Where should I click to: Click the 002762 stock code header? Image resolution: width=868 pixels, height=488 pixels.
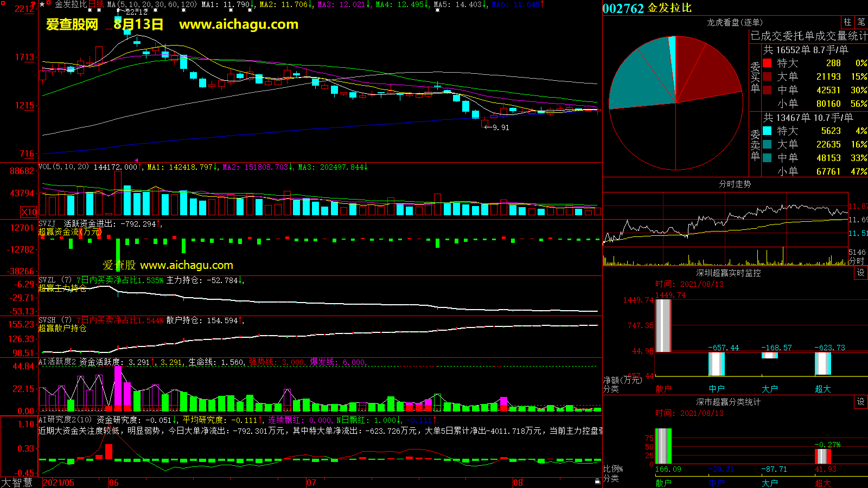[623, 8]
